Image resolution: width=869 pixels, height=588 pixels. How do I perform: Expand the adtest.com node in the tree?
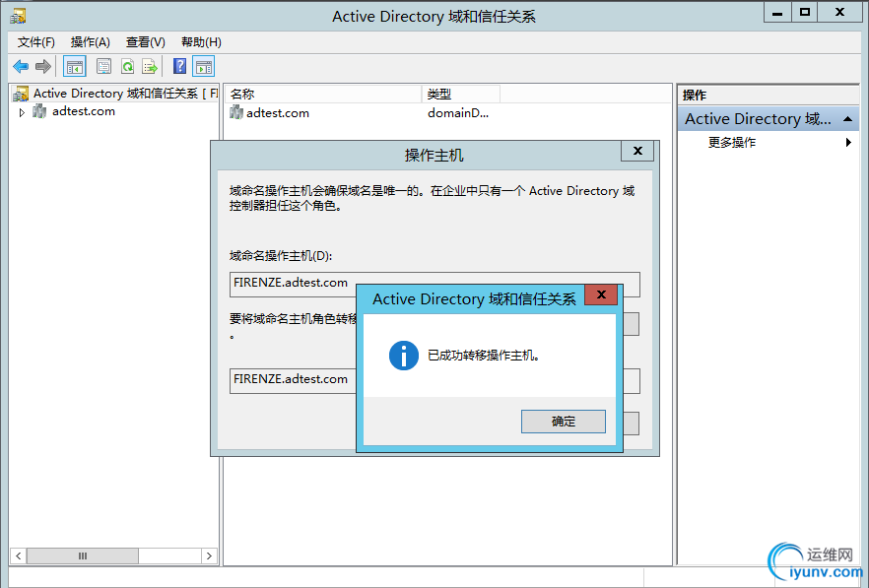pyautogui.click(x=22, y=112)
